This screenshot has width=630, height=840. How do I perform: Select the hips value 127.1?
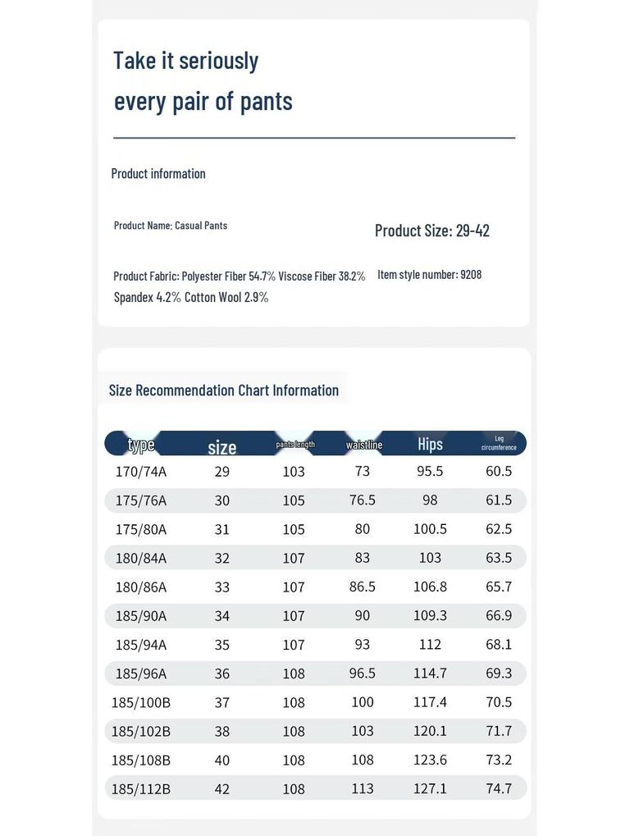click(x=430, y=789)
